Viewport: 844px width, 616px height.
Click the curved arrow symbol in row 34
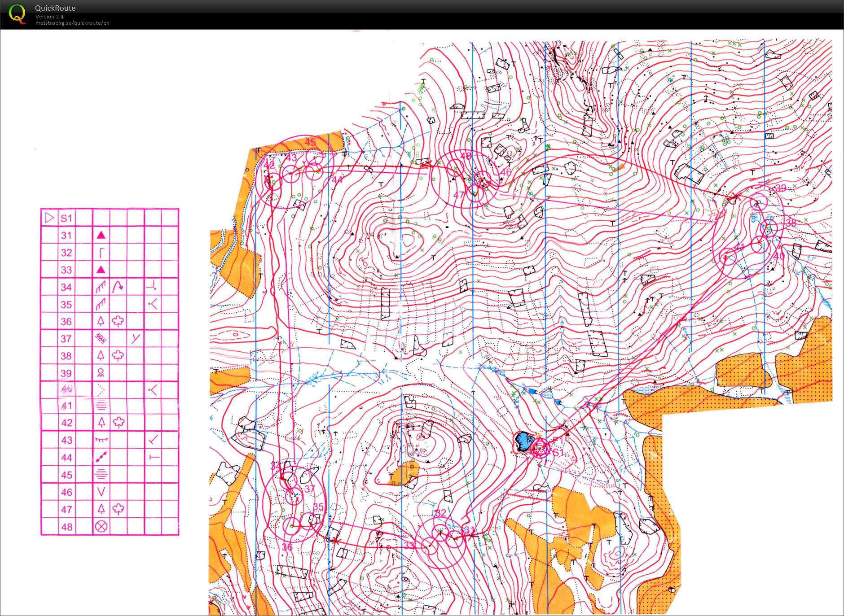tap(118, 286)
